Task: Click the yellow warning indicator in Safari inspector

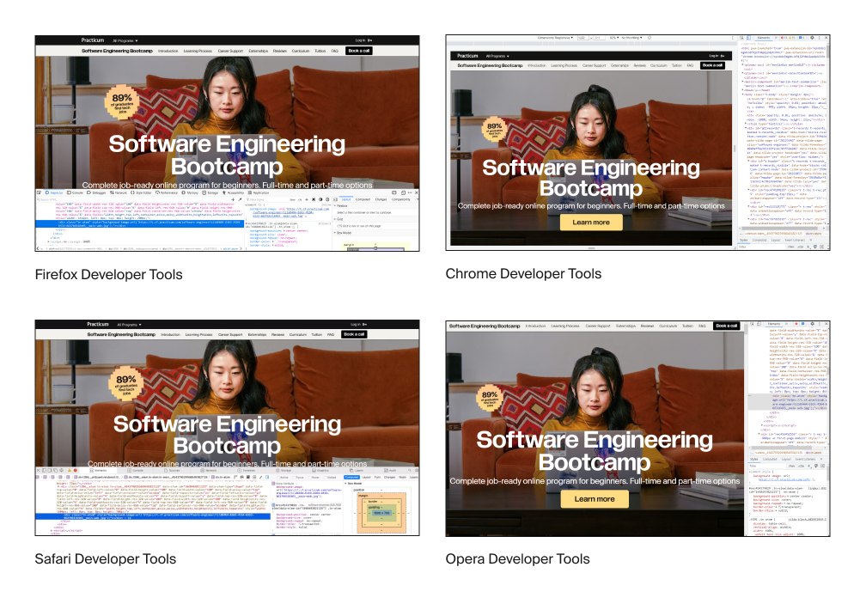Action: (x=69, y=470)
